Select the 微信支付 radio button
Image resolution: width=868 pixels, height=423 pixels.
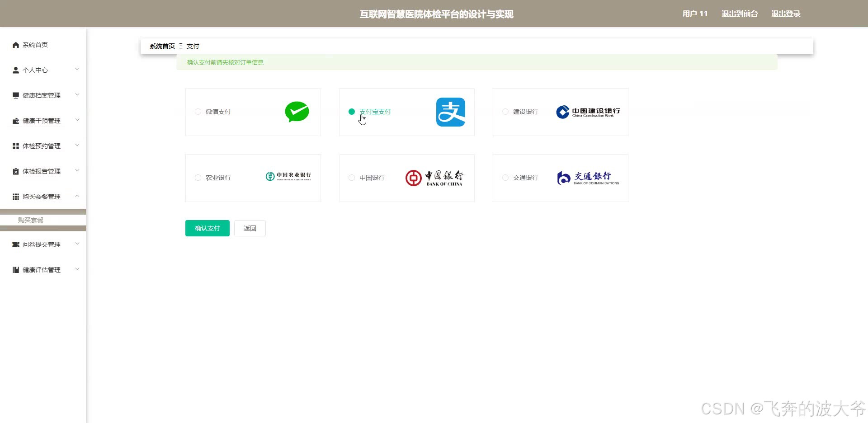198,112
